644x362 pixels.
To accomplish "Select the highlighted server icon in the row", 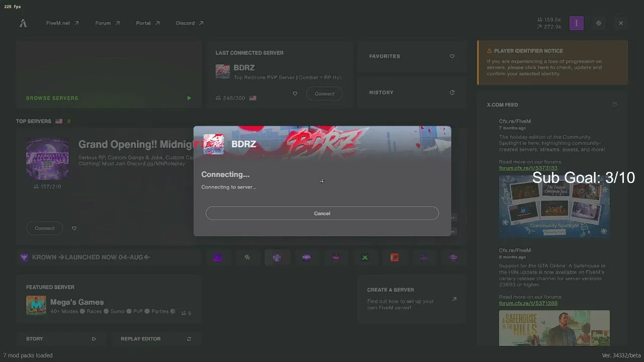I will click(x=277, y=257).
